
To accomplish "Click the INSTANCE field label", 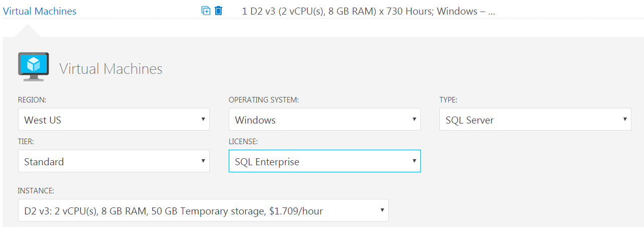I will point(36,191).
